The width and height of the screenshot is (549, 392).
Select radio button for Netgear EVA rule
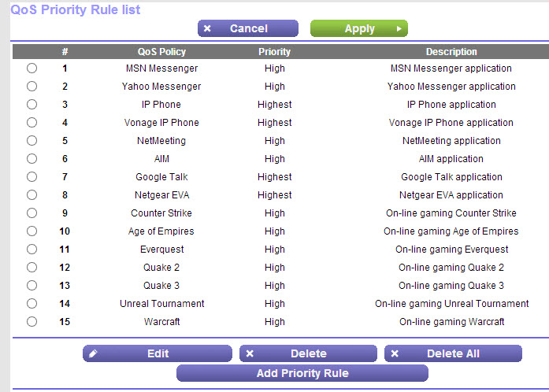pyautogui.click(x=32, y=194)
